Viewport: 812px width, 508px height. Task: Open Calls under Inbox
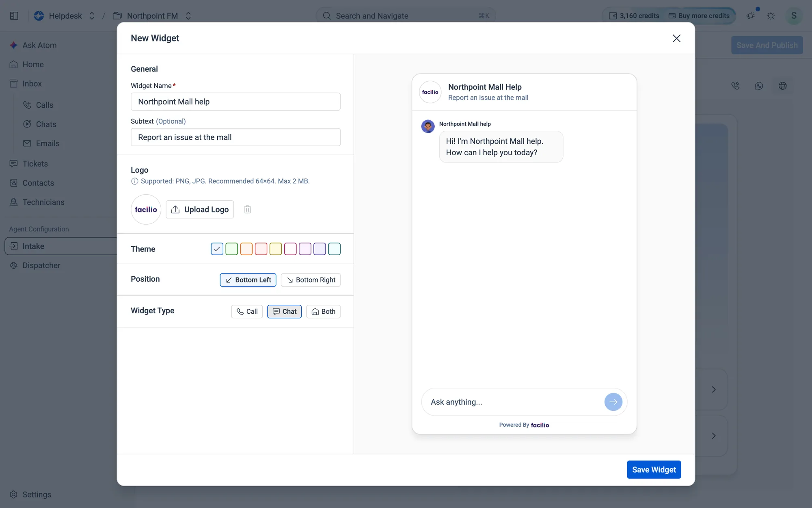pyautogui.click(x=44, y=105)
